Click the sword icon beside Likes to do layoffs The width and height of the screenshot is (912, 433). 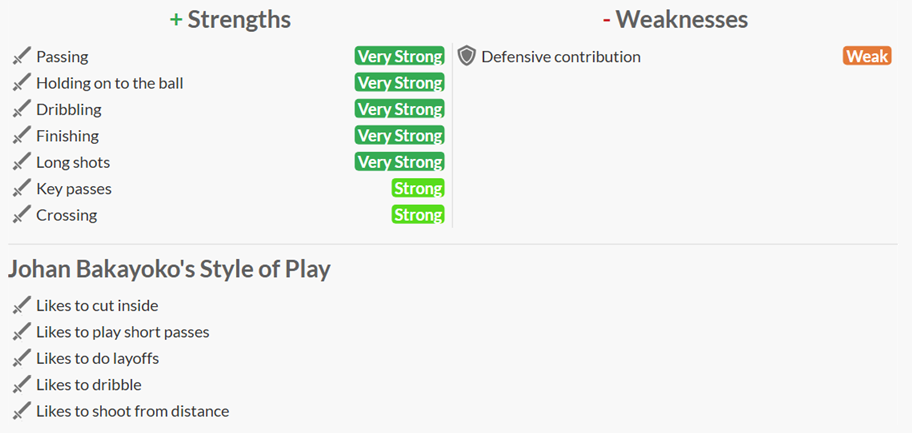[x=22, y=359]
